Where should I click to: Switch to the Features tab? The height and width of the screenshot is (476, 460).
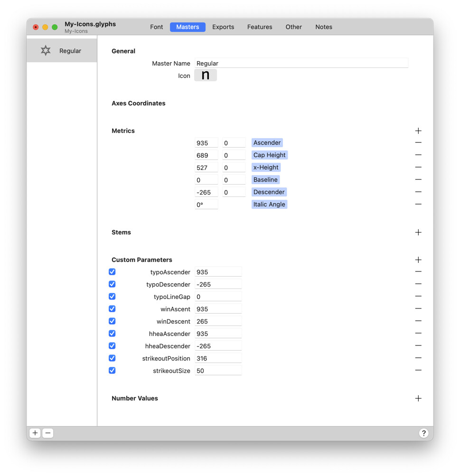[x=260, y=27]
